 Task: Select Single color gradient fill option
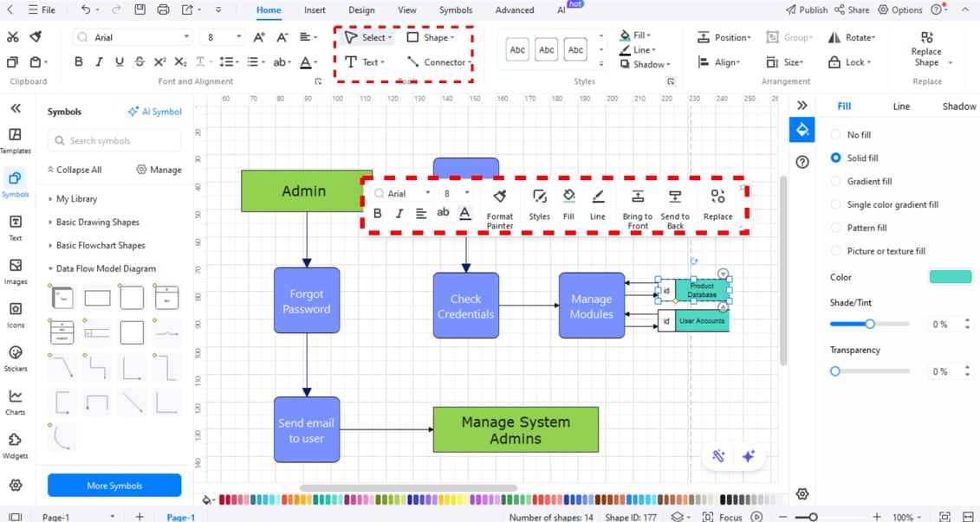[835, 204]
